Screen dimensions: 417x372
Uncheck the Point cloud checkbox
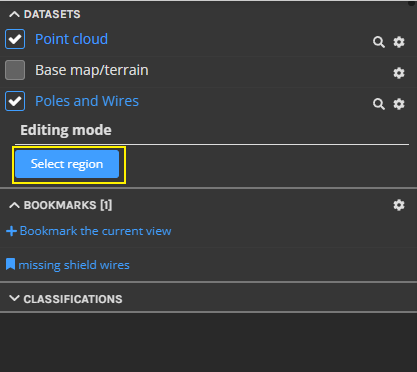tap(15, 39)
